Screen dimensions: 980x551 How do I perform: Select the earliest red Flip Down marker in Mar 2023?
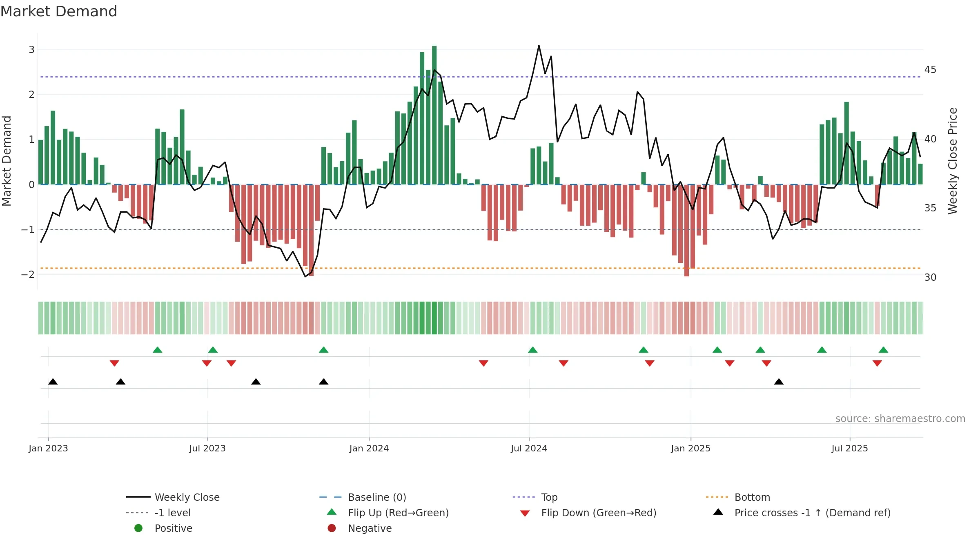[114, 363]
